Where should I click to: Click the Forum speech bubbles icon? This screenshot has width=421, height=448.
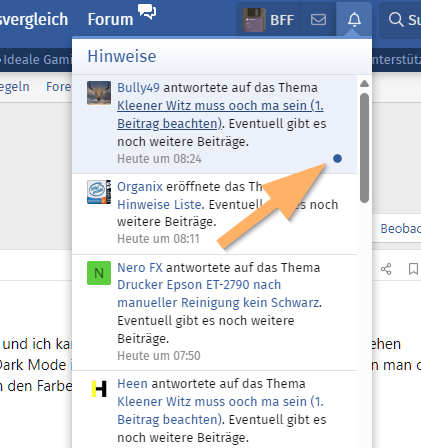pyautogui.click(x=147, y=11)
